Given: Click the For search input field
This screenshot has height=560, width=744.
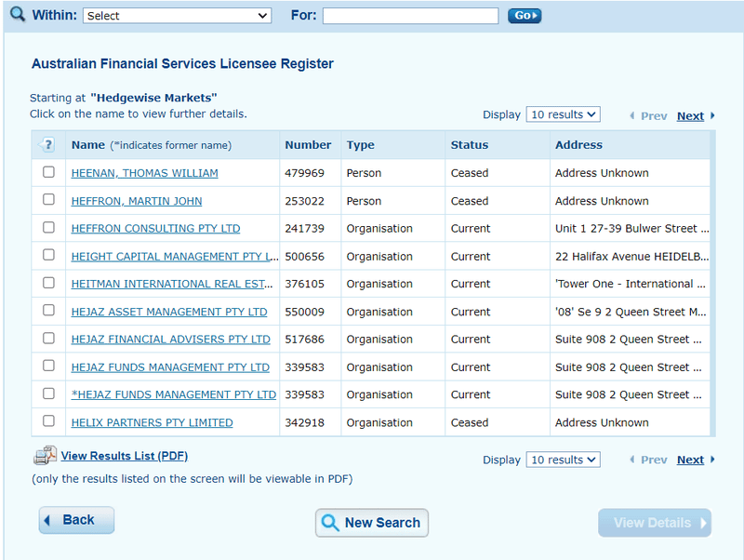Looking at the screenshot, I should tap(410, 16).
